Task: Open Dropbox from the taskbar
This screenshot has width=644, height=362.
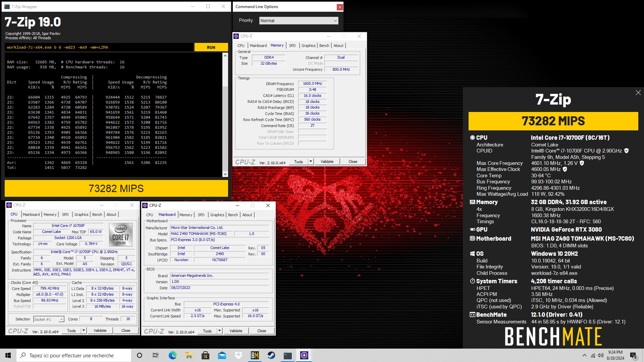Action: tap(238, 355)
